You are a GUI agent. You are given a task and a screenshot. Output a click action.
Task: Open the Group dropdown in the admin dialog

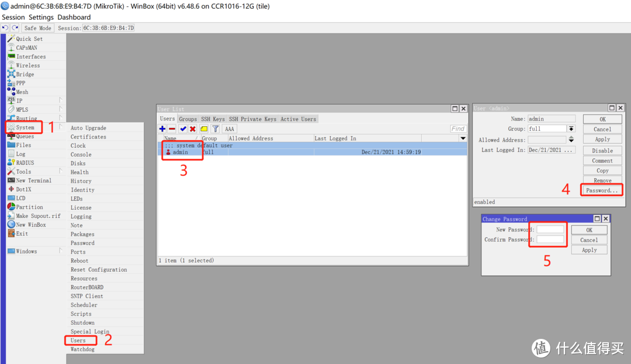571,129
